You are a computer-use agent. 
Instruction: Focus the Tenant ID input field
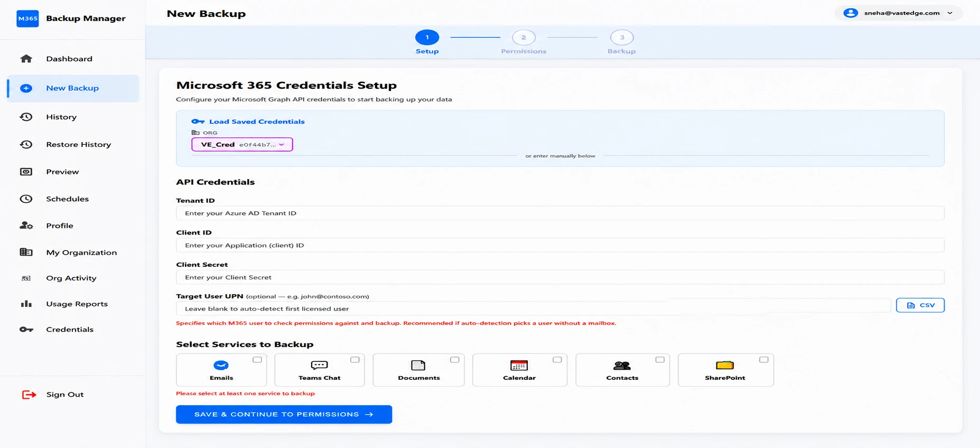560,213
